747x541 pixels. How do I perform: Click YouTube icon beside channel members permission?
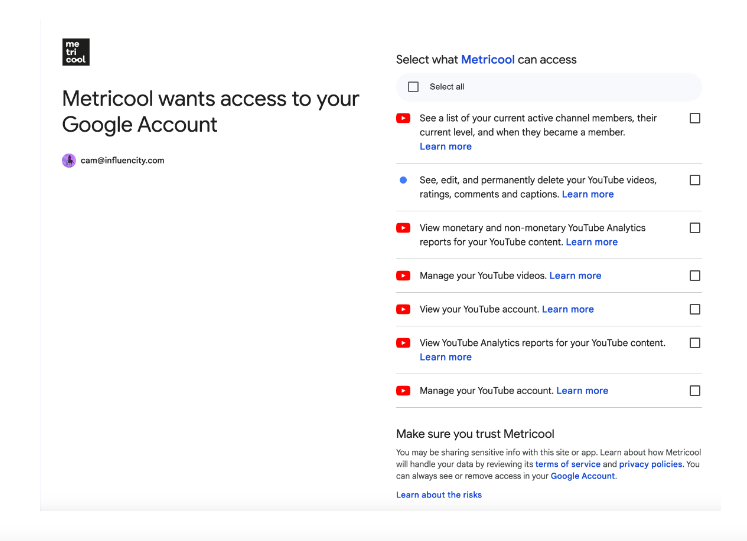point(403,118)
